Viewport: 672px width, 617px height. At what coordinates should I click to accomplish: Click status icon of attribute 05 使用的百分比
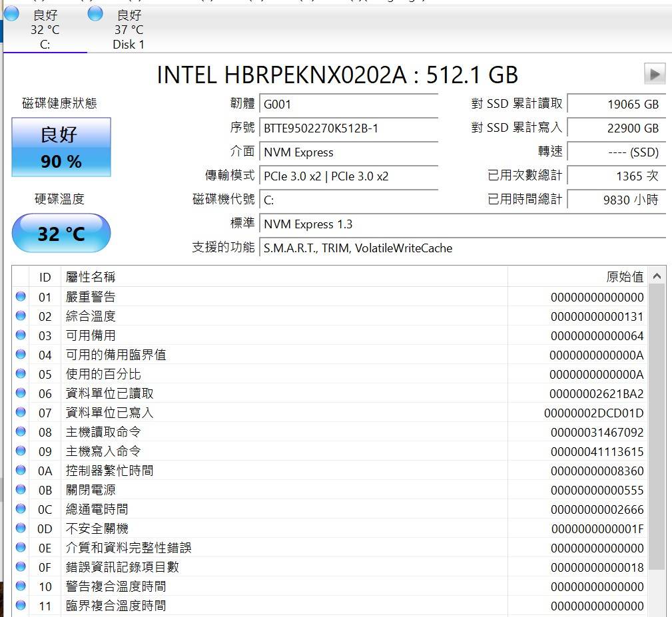pos(21,374)
